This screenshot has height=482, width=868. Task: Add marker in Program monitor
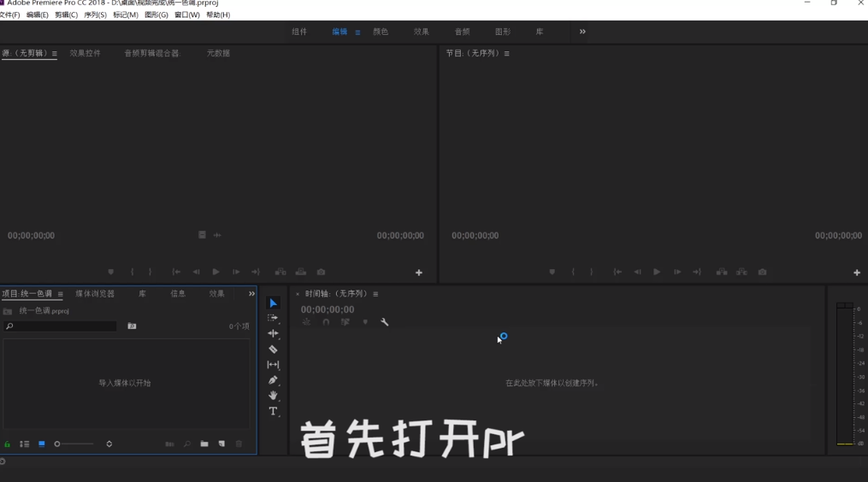[x=552, y=272]
